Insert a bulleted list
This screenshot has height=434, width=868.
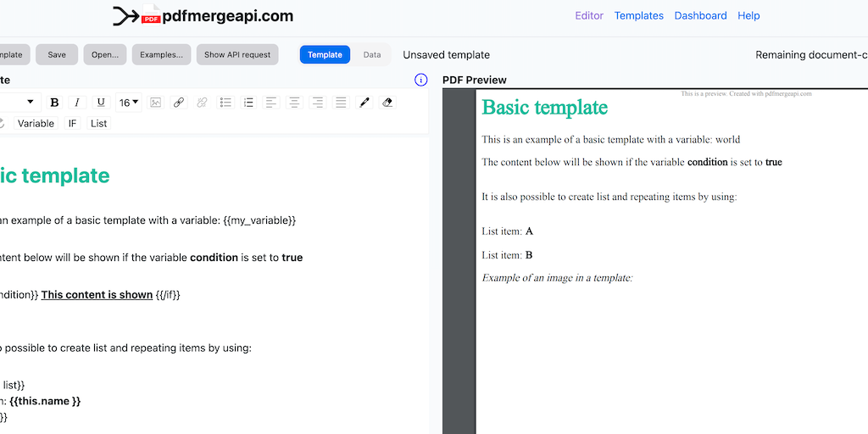coord(225,103)
